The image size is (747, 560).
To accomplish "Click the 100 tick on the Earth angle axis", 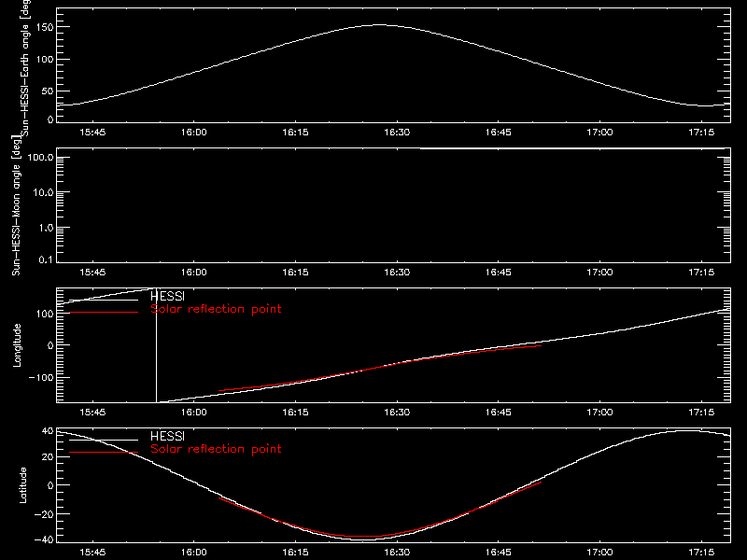I will (47, 60).
